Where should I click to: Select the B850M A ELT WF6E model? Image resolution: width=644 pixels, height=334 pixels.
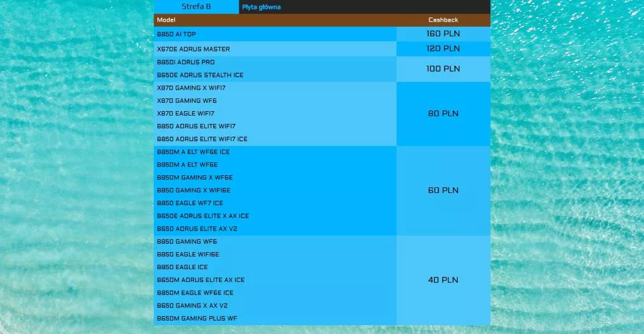click(187, 164)
